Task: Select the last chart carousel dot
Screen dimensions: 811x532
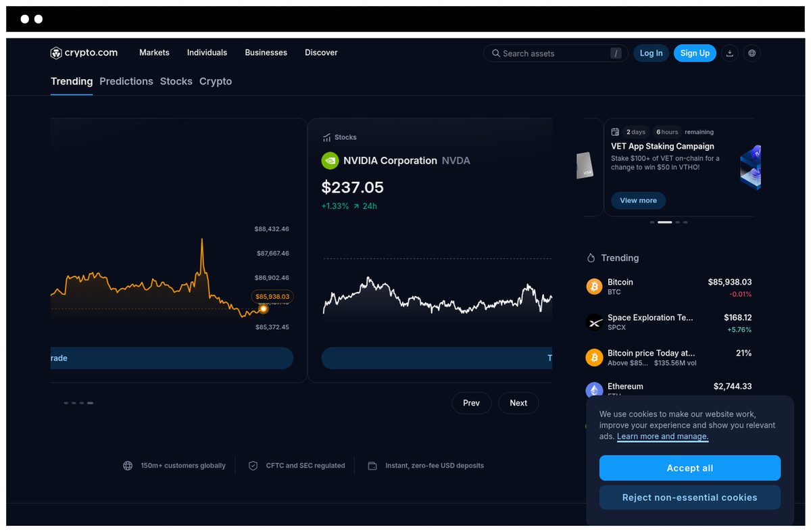Action: click(x=90, y=403)
